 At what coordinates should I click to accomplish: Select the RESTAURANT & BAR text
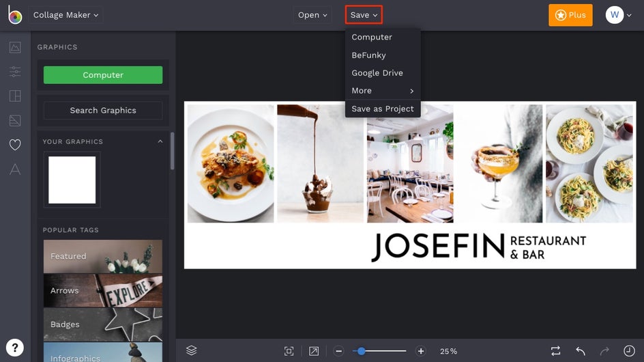point(548,248)
